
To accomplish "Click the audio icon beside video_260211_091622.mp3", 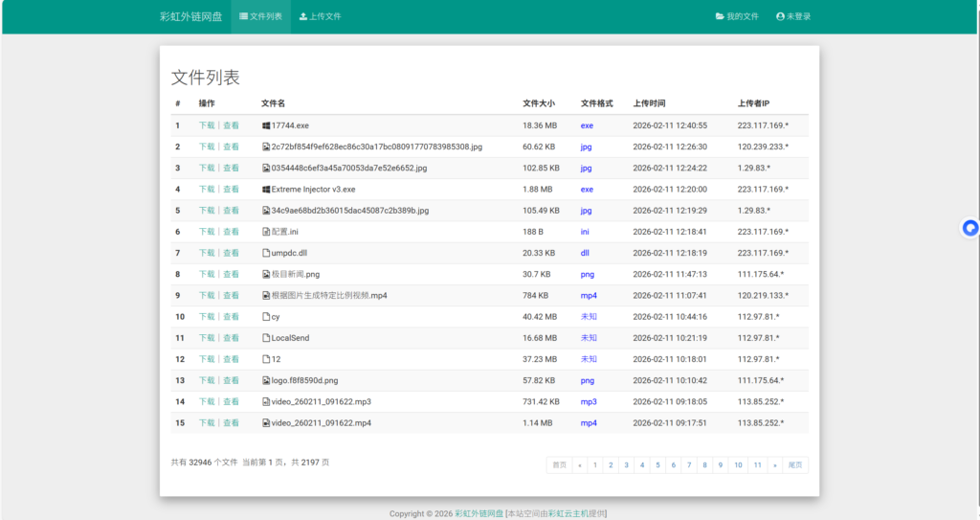I will click(x=266, y=402).
